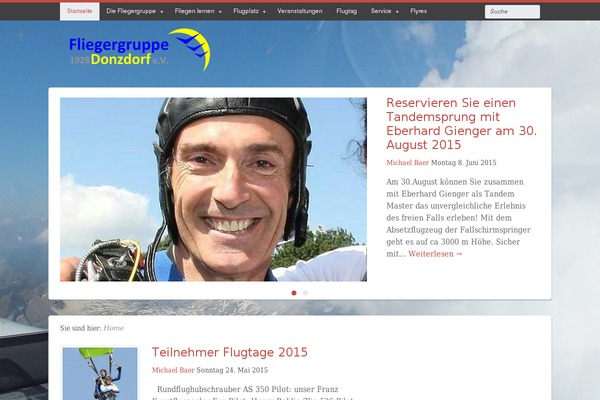Select second grey slider dot
This screenshot has height=400, width=600.
click(x=305, y=293)
